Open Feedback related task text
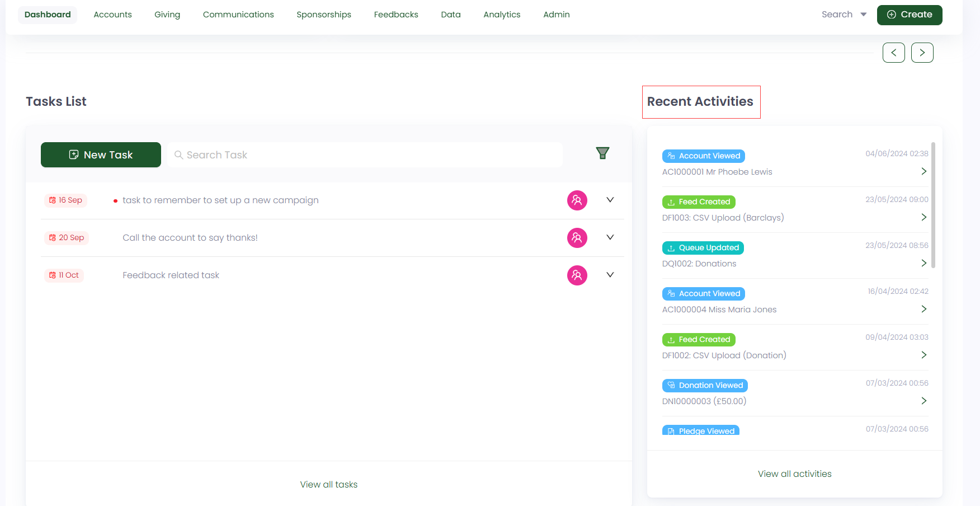Image resolution: width=980 pixels, height=506 pixels. (x=171, y=275)
